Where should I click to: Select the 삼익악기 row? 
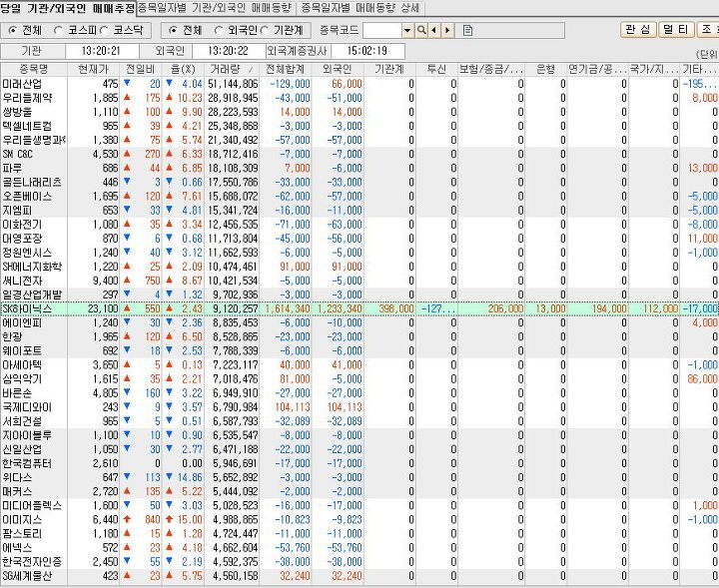click(359, 379)
